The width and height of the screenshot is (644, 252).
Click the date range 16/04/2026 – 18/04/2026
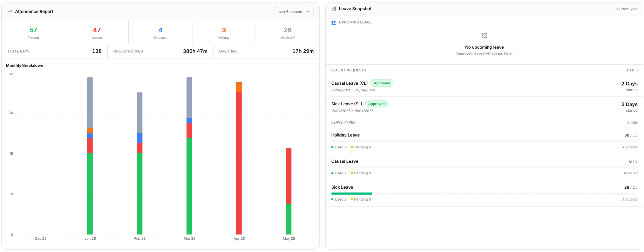(x=352, y=111)
